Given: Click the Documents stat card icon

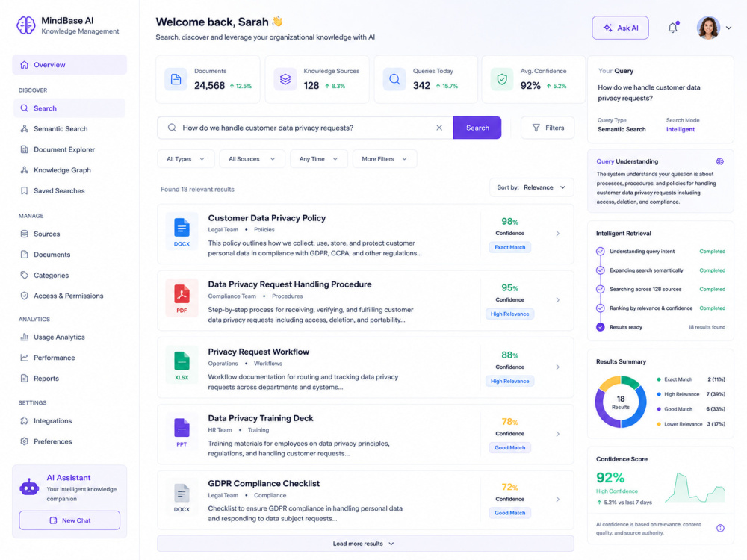Looking at the screenshot, I should (x=176, y=79).
